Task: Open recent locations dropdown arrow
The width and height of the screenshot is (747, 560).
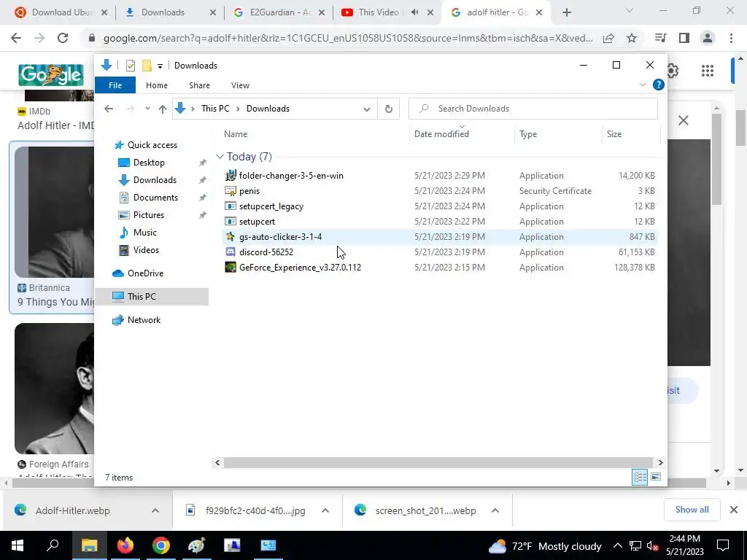Action: tap(147, 109)
